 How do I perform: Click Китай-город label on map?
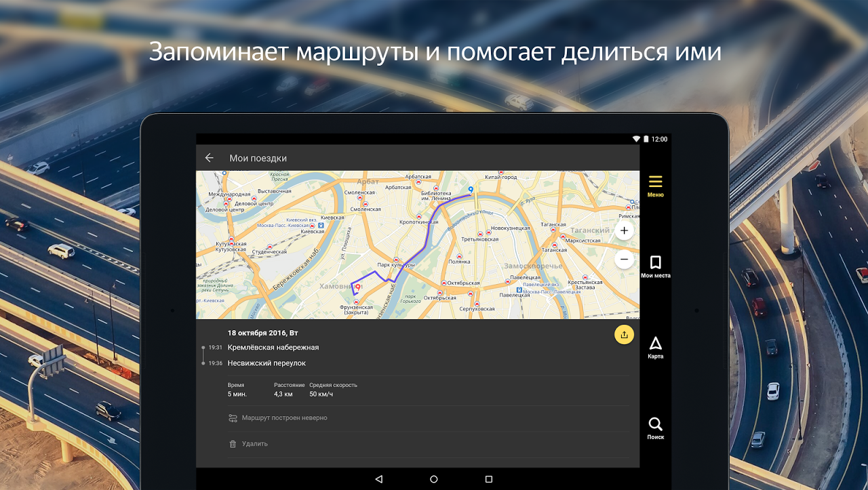pos(500,177)
